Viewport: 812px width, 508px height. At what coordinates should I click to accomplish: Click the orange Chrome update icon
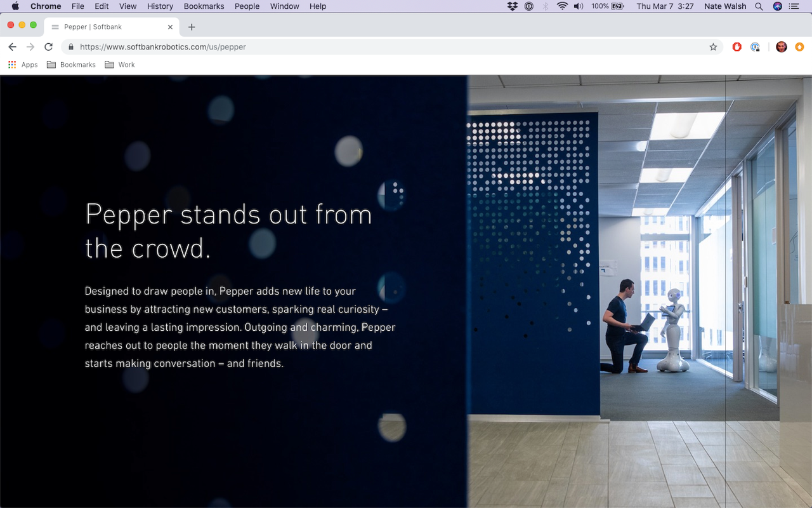[x=799, y=47]
